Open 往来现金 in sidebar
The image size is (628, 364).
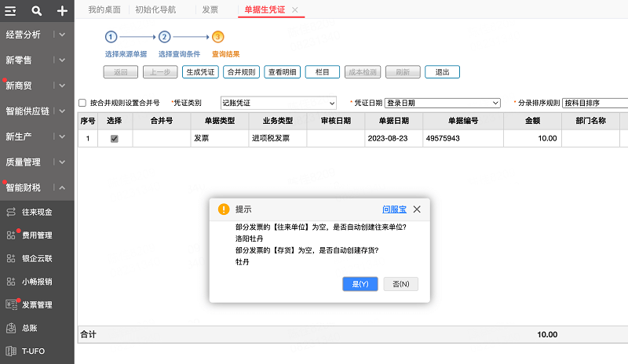[37, 212]
